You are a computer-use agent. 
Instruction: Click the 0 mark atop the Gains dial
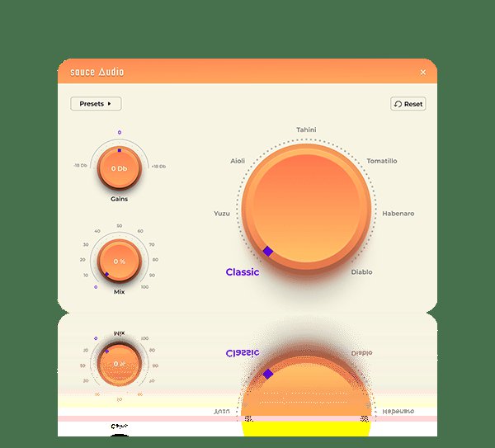click(x=120, y=132)
